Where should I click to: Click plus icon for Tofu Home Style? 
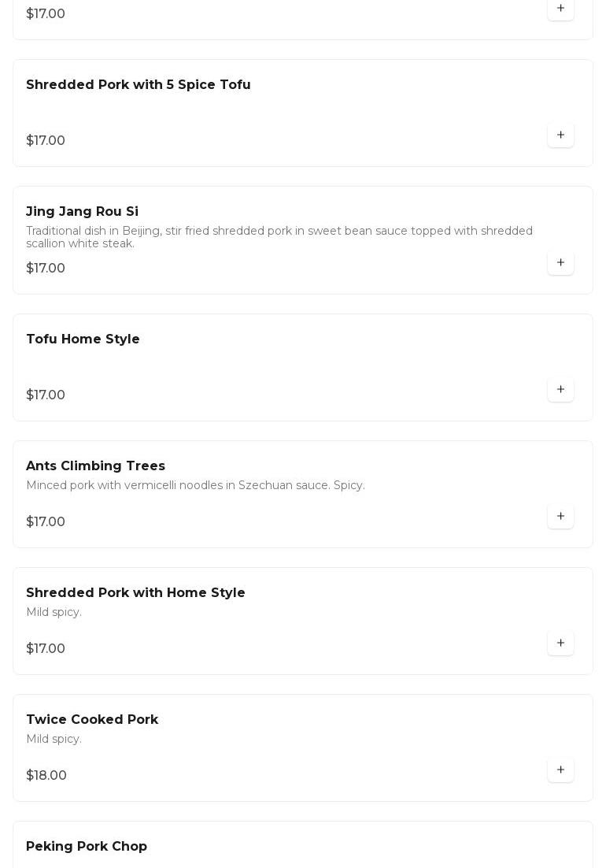(x=560, y=390)
